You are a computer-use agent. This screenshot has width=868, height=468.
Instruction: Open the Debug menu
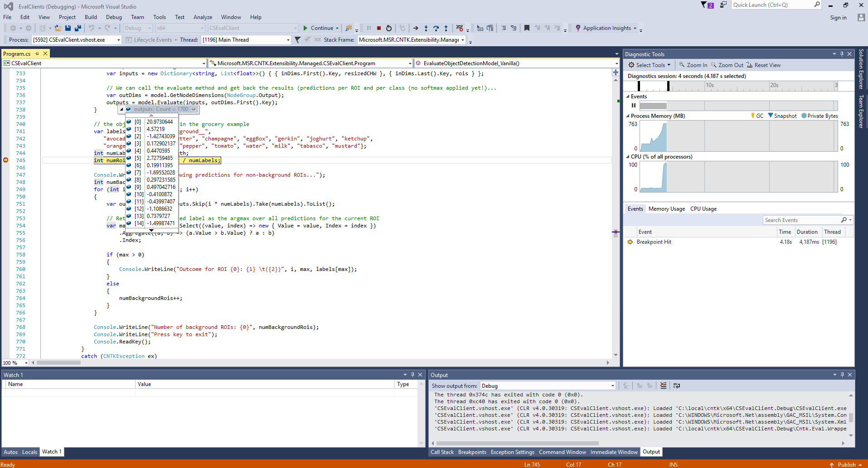(x=114, y=17)
